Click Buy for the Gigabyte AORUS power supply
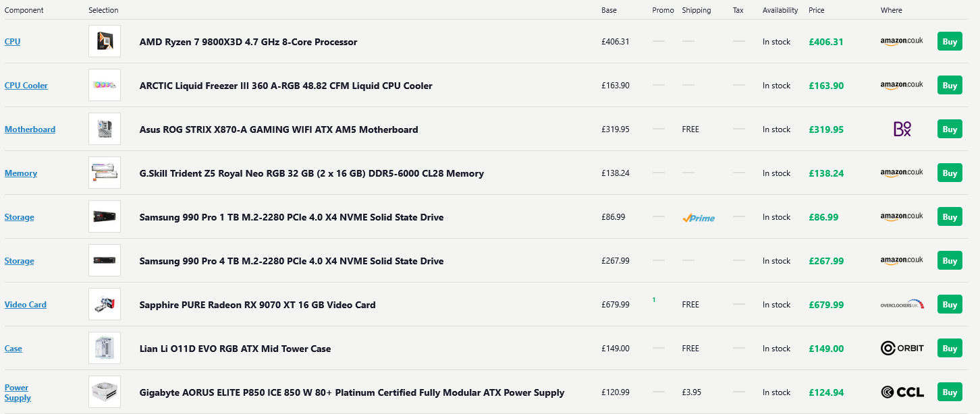The height and width of the screenshot is (414, 980). click(950, 392)
